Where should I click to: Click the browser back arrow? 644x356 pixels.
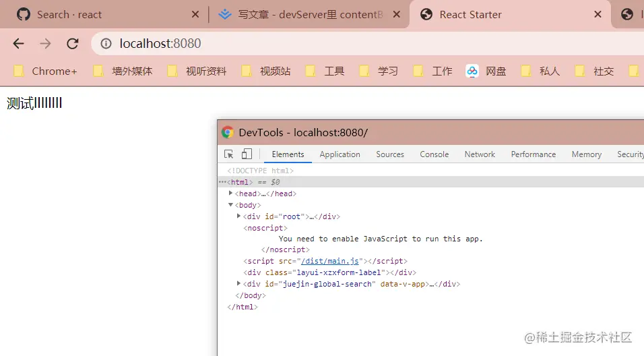(x=18, y=44)
